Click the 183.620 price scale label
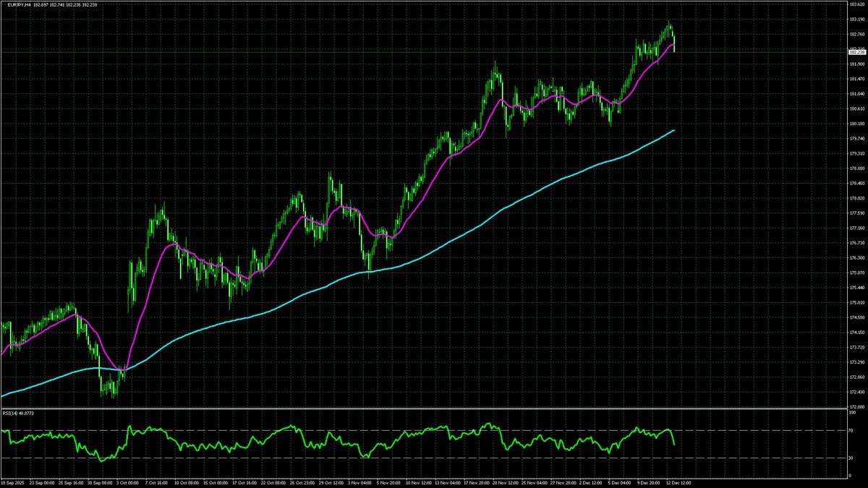Viewport: 868px width, 488px height. click(856, 4)
